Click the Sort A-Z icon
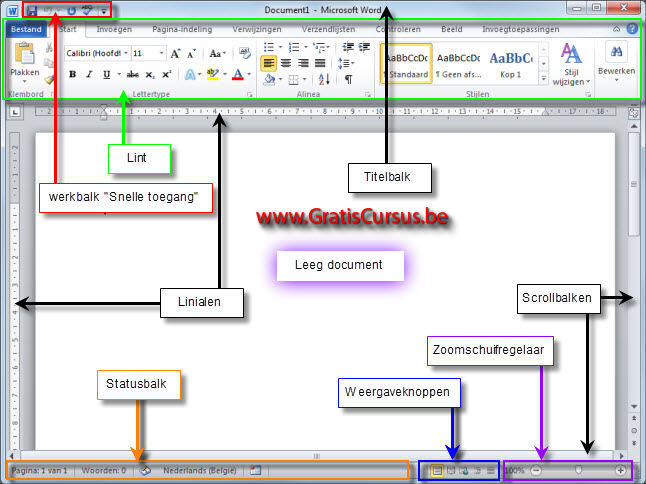This screenshot has width=646, height=484. (324, 79)
